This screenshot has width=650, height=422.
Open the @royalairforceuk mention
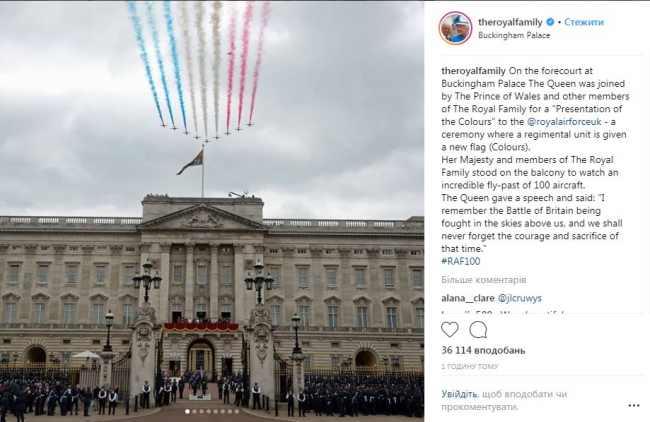point(564,122)
